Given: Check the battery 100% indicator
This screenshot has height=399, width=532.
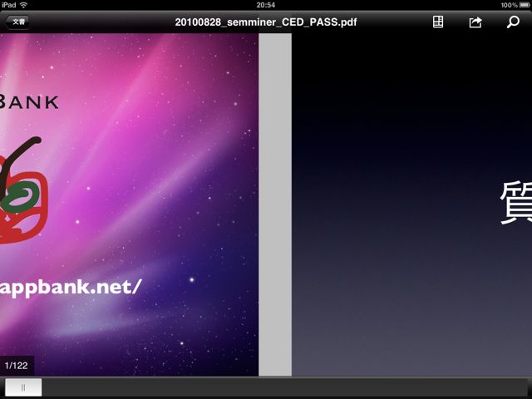Looking at the screenshot, I should 515,5.
